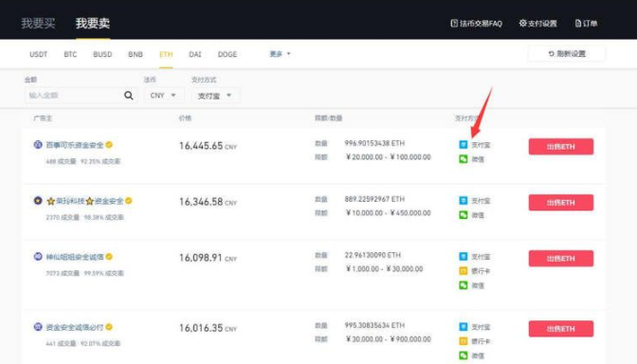Click 出售ETH button for price 16,346.58
Image resolution: width=637 pixels, height=364 pixels.
[560, 202]
